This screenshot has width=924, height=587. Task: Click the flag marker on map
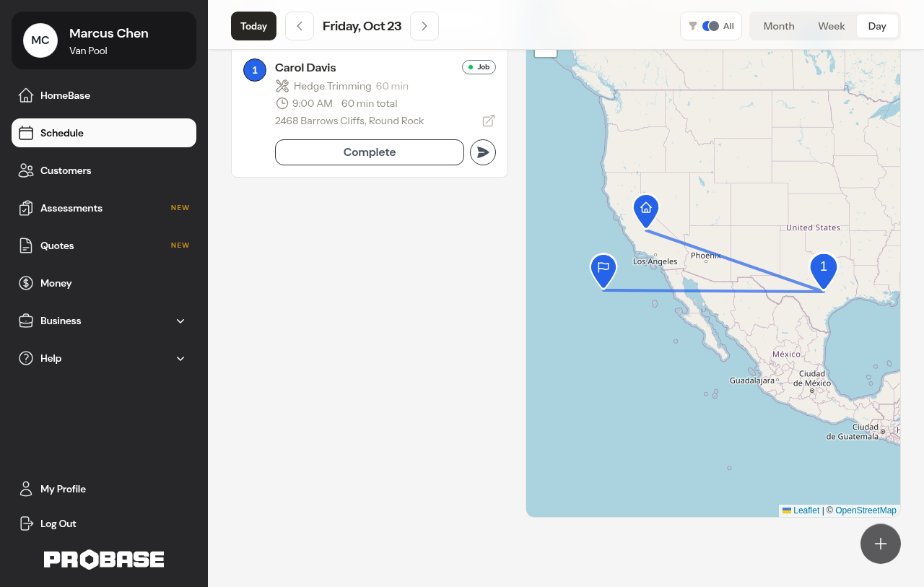point(603,271)
